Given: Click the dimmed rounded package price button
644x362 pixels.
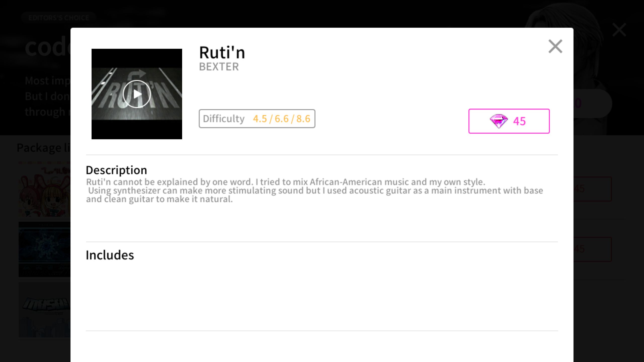Looking at the screenshot, I should click(593, 103).
